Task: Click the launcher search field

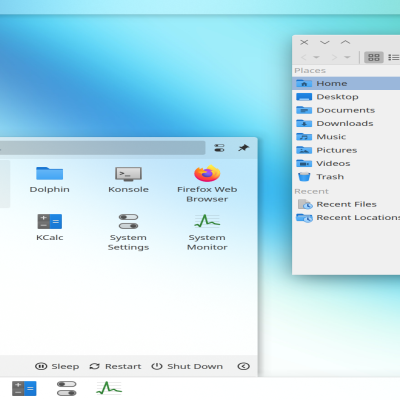Action: coord(102,148)
